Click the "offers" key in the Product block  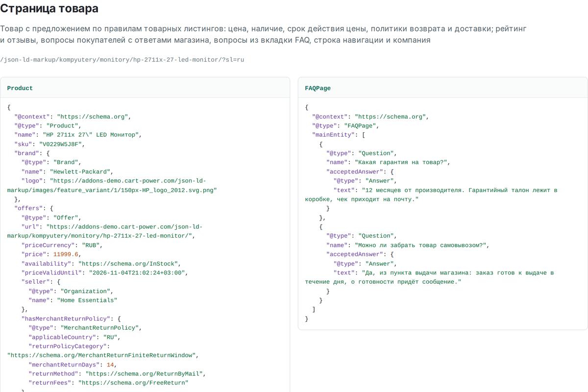coord(28,208)
